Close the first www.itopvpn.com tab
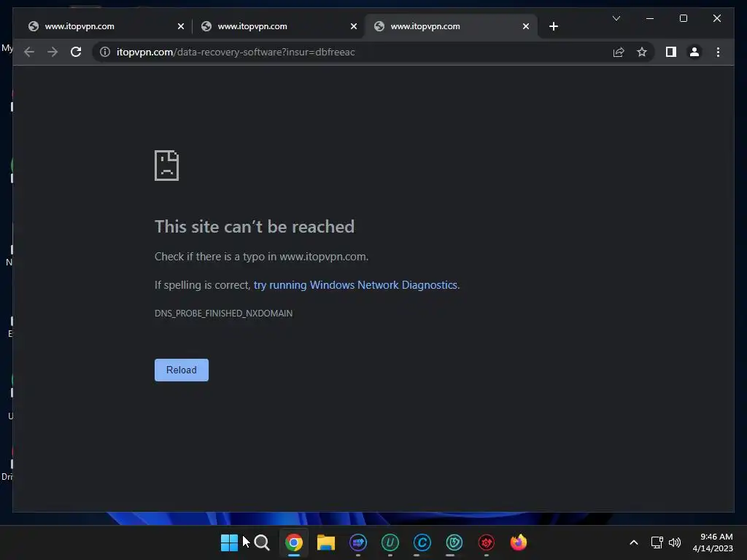747x560 pixels. pos(181,26)
